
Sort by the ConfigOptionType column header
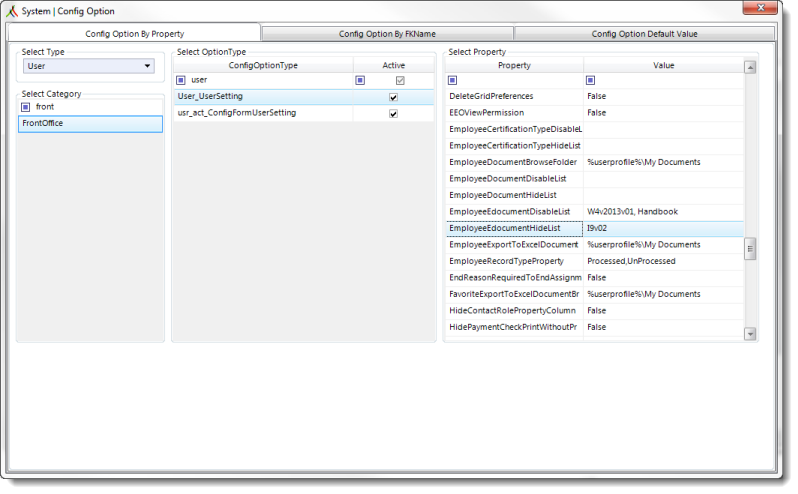pos(263,65)
